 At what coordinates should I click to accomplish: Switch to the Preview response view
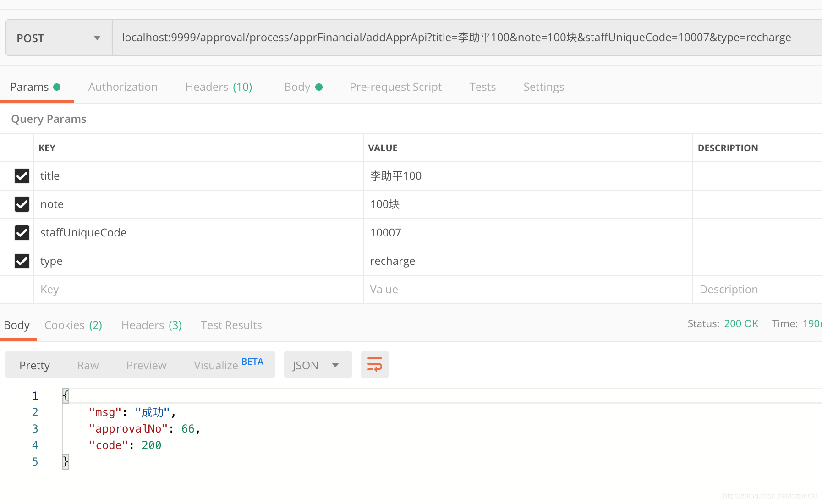click(x=146, y=365)
